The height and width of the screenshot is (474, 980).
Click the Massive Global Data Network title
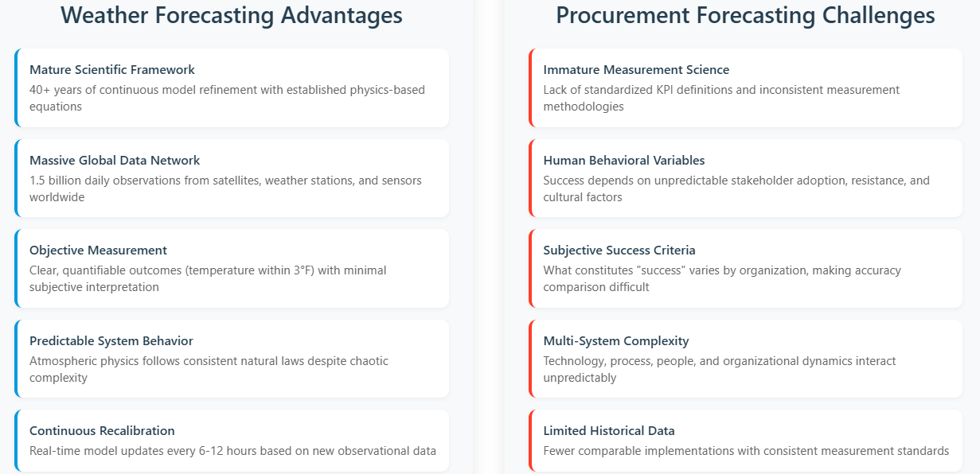click(115, 161)
